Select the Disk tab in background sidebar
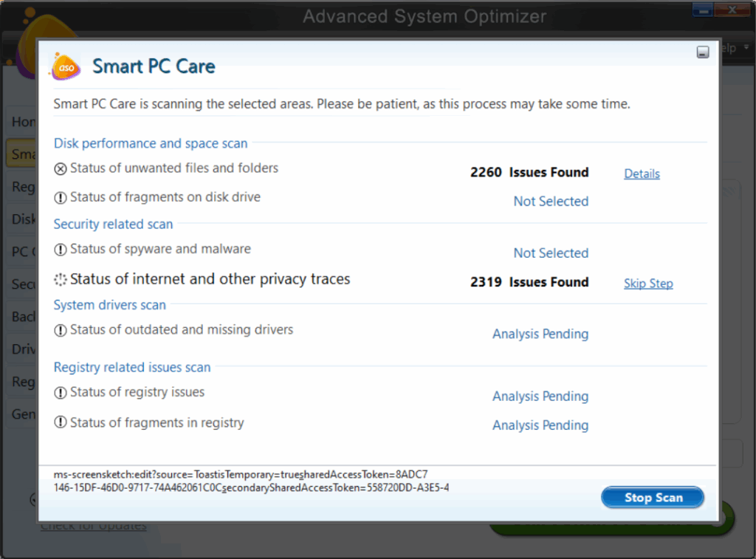Viewport: 756px width, 559px height. click(22, 219)
